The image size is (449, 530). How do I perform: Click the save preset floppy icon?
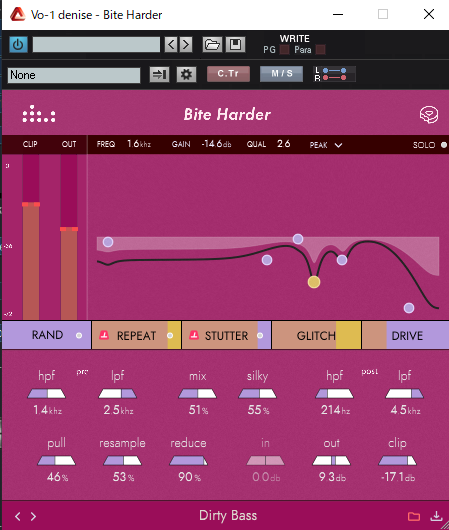pos(235,44)
